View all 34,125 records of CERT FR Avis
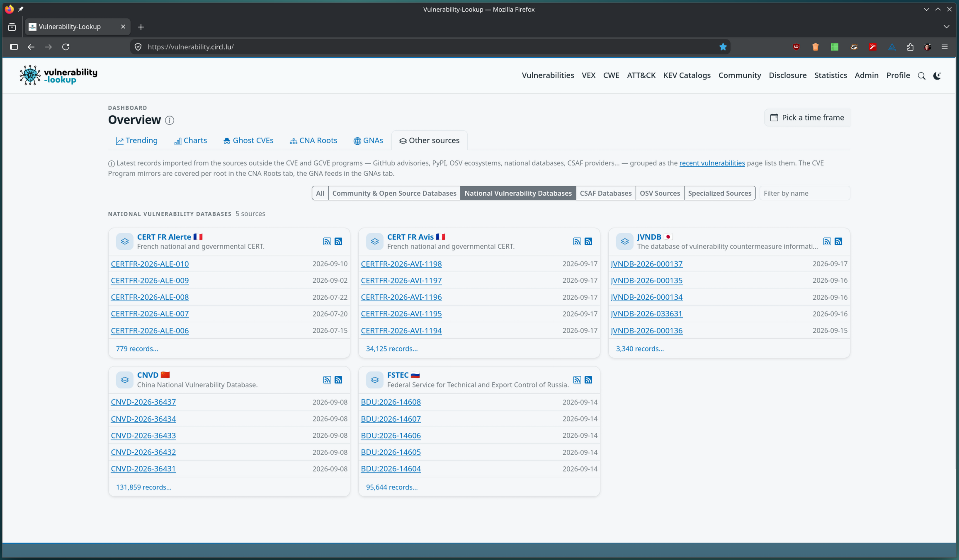Image resolution: width=959 pixels, height=560 pixels. [391, 349]
